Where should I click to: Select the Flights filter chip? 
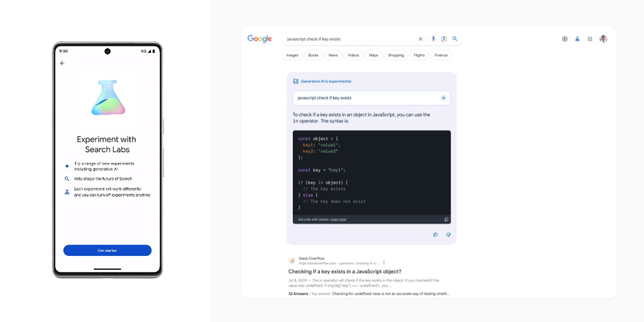point(419,55)
